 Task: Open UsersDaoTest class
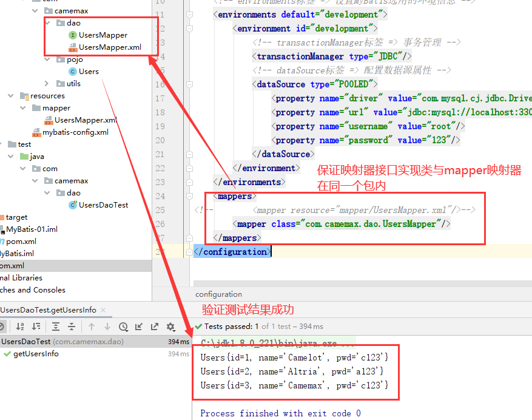pyautogui.click(x=103, y=205)
